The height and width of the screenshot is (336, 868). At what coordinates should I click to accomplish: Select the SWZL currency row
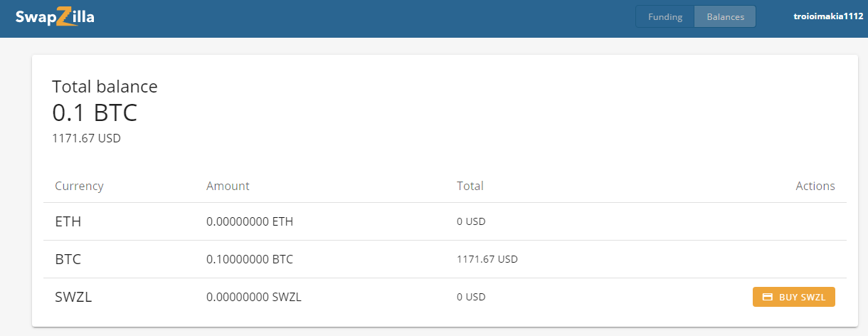tap(73, 297)
